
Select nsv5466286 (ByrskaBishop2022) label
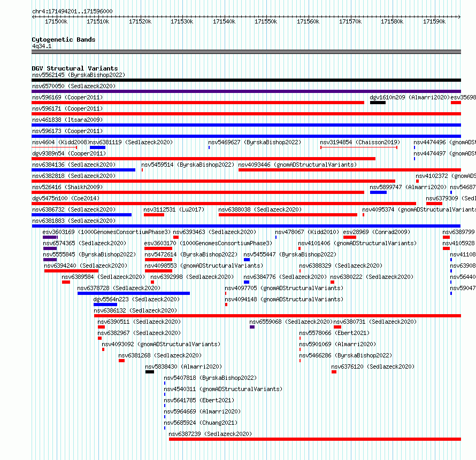point(346,355)
